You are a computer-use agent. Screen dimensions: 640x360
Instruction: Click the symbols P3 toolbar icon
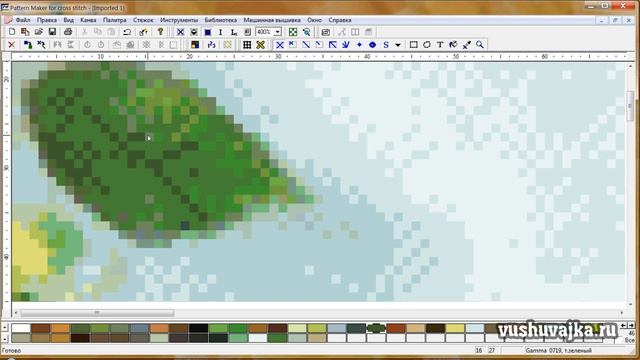pos(211,45)
